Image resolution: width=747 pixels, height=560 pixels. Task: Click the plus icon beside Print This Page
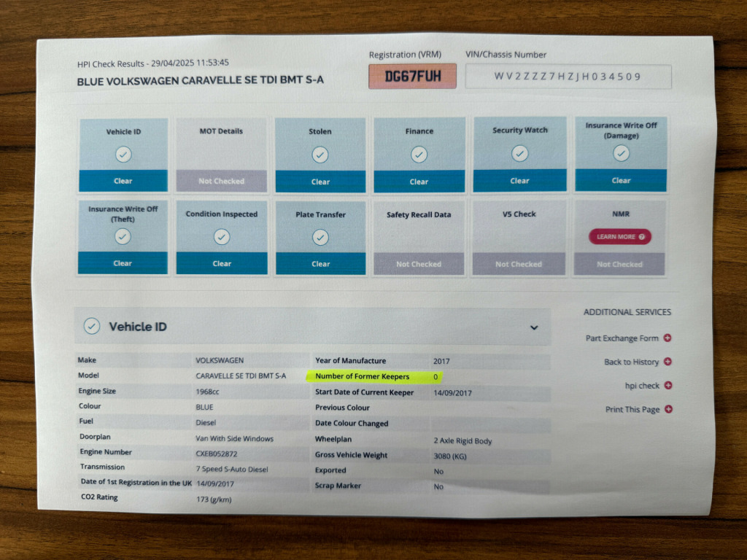[669, 409]
